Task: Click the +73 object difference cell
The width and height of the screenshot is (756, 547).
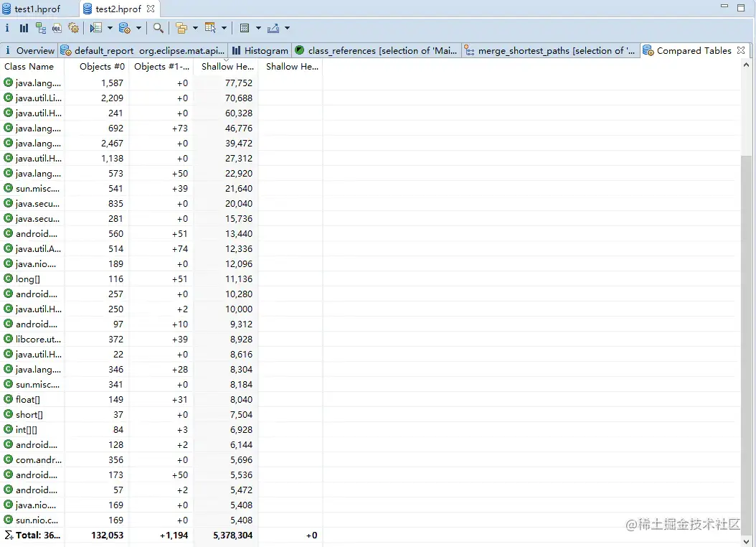Action: click(180, 128)
